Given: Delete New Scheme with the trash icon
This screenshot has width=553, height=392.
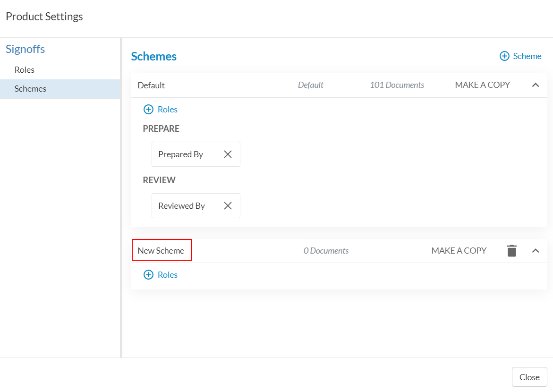Looking at the screenshot, I should (x=512, y=251).
